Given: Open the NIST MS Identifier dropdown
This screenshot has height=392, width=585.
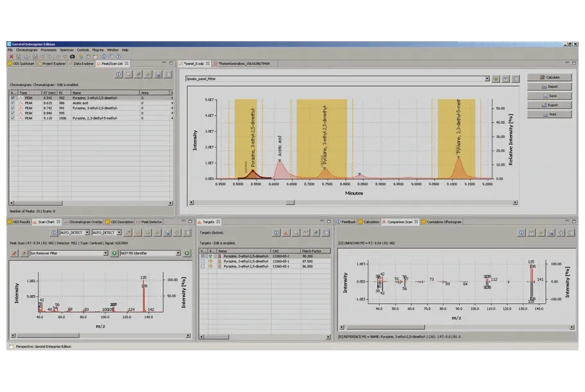Looking at the screenshot, I should [179, 253].
